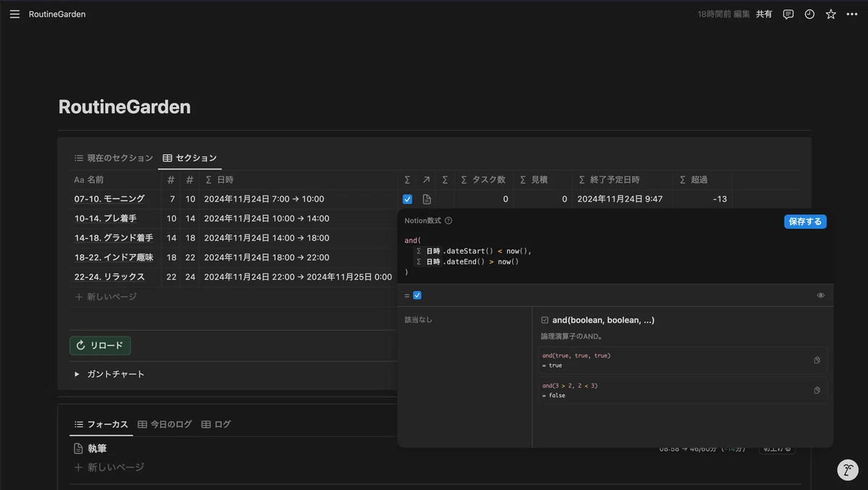This screenshot has width=868, height=490.
Task: Open the 執筆 page entry
Action: tap(97, 449)
